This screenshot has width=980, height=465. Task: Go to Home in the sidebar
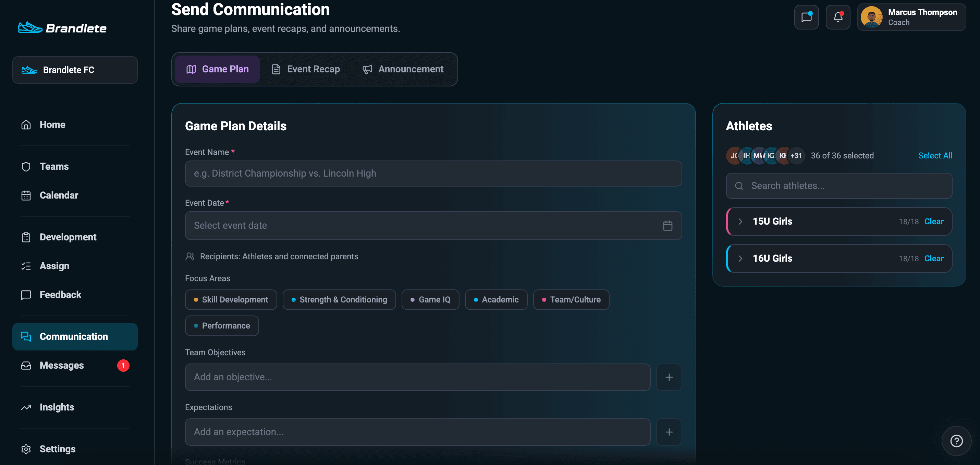pos(75,124)
